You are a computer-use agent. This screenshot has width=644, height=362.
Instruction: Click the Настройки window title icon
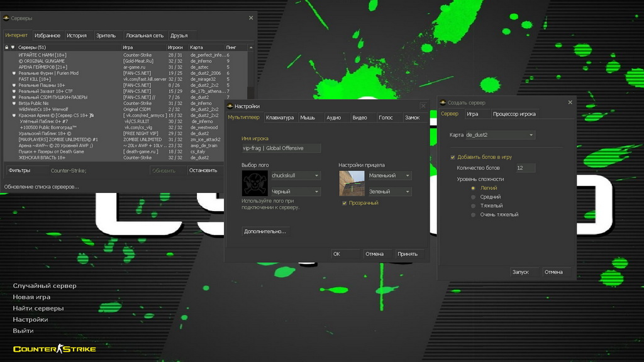click(230, 106)
